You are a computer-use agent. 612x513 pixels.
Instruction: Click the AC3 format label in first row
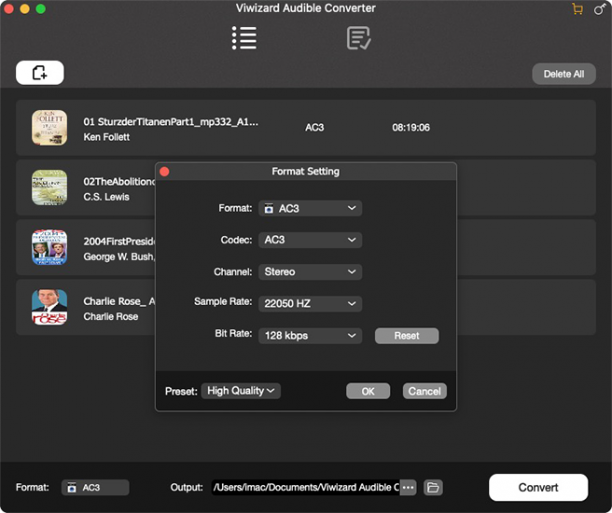click(x=315, y=127)
